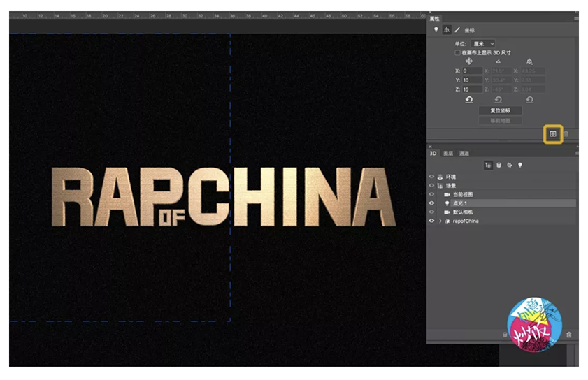Open the Properties panel flyout menu
588x380 pixels.
click(576, 18)
